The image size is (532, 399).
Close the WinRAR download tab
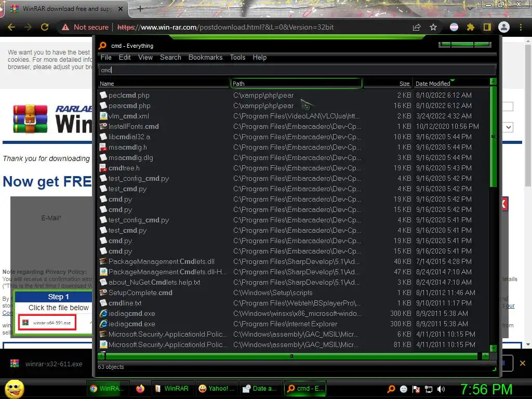pos(121,9)
